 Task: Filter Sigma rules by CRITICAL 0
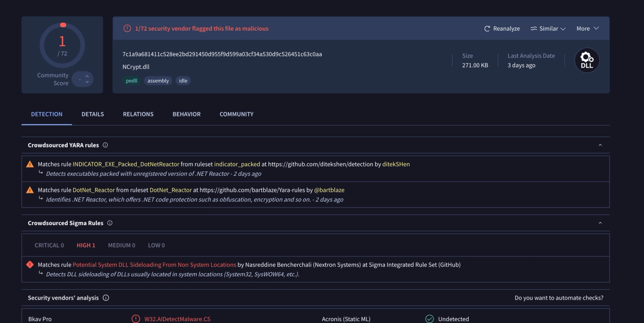click(x=49, y=245)
